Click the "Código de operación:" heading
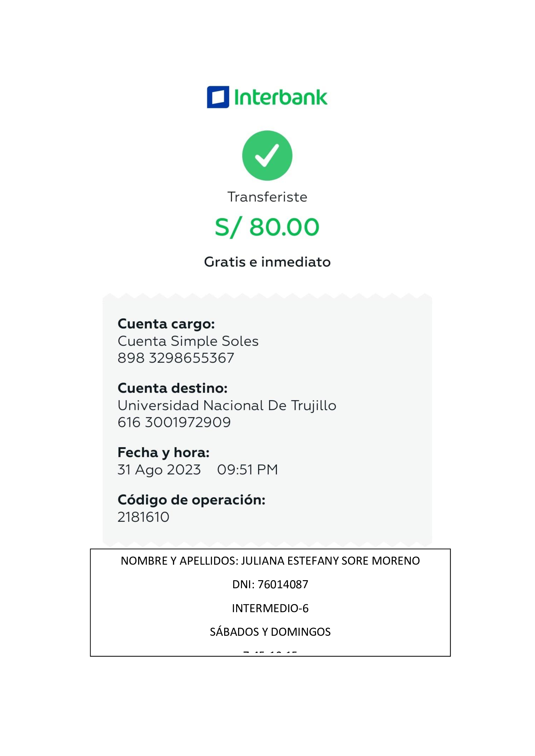This screenshot has width=535, height=756. (x=191, y=500)
